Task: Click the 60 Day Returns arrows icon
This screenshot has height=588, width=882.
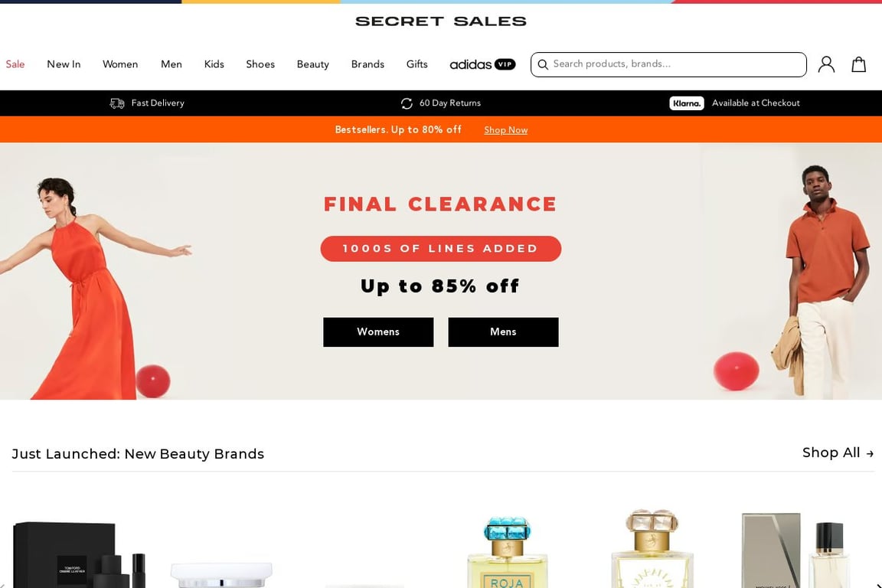Action: pos(407,103)
